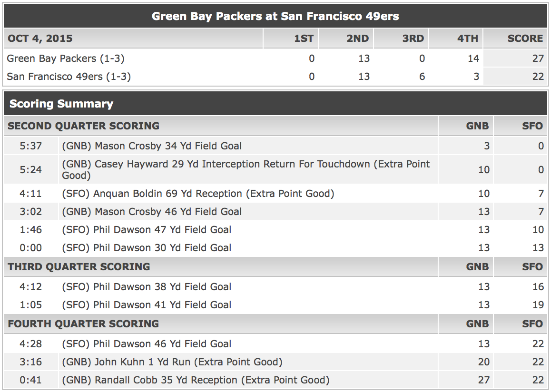Select the Green Bay Packers (1-3) team row

tap(275, 58)
